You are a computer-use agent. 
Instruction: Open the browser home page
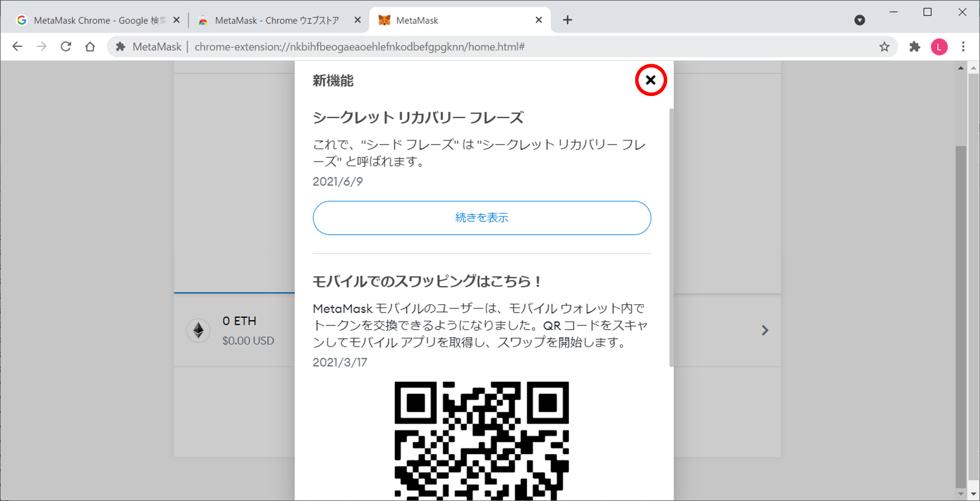(x=90, y=47)
